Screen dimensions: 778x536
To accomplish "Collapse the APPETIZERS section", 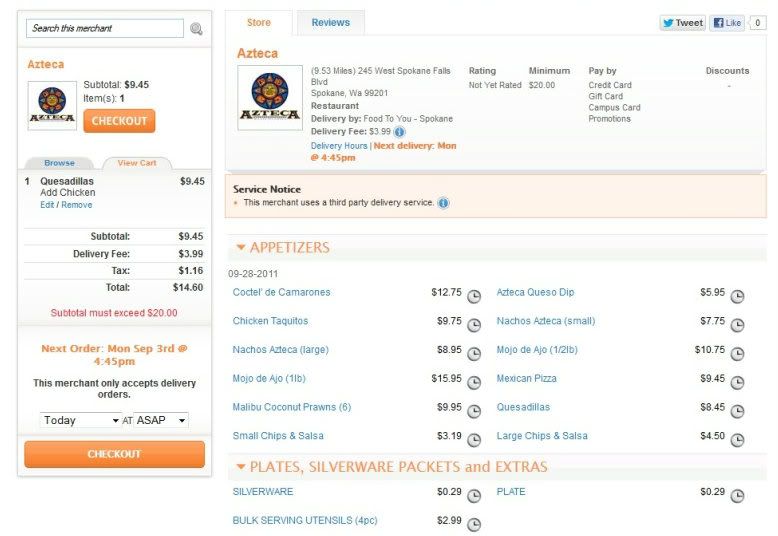I will 241,247.
